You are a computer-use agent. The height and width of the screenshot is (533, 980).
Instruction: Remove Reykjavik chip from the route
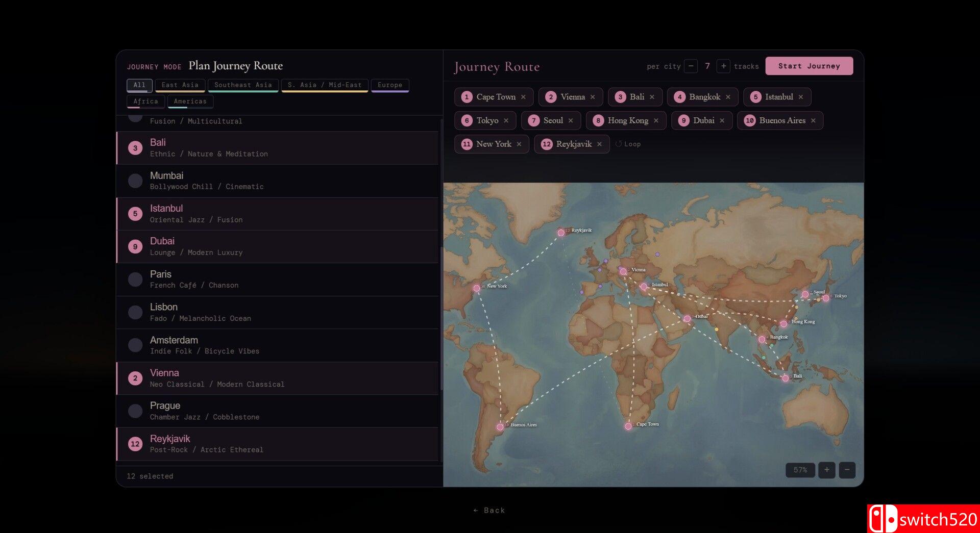[599, 144]
